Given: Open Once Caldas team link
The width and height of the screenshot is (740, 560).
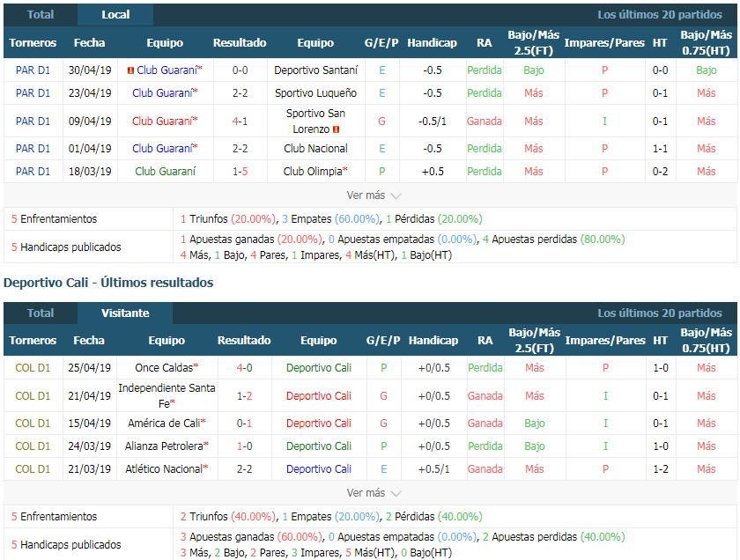Looking at the screenshot, I should tap(164, 367).
